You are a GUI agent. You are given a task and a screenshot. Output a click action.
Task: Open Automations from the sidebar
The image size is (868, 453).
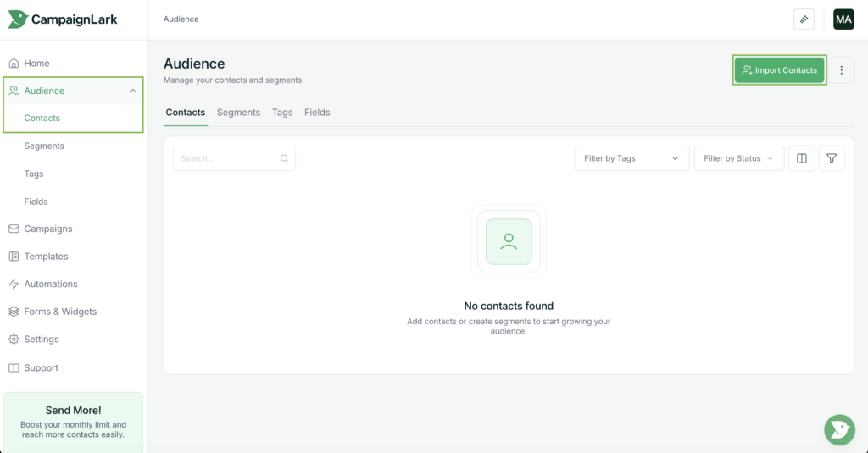click(x=51, y=285)
